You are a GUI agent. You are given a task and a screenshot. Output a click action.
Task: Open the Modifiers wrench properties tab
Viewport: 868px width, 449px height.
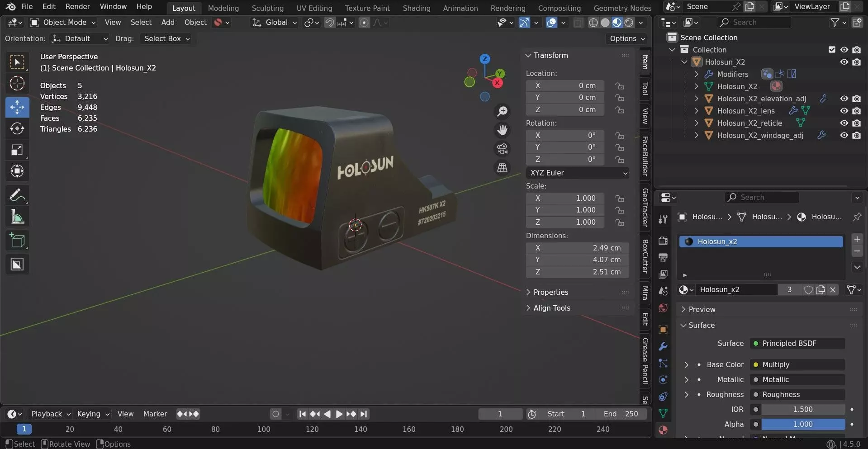(x=663, y=346)
